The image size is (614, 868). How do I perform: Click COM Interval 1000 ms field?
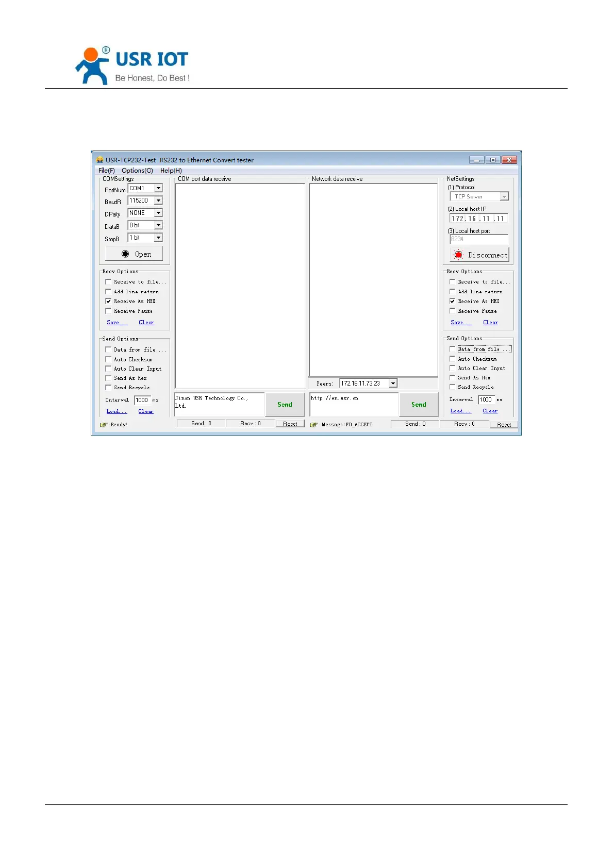point(142,400)
